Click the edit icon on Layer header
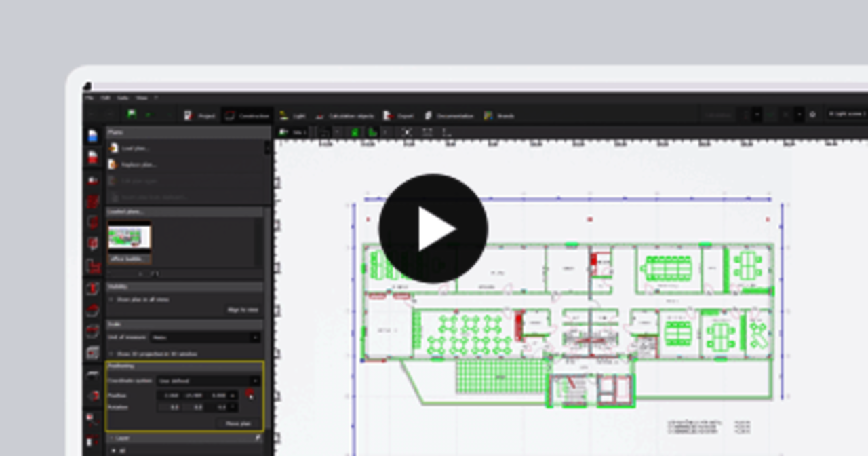This screenshot has height=456, width=868. (258, 438)
